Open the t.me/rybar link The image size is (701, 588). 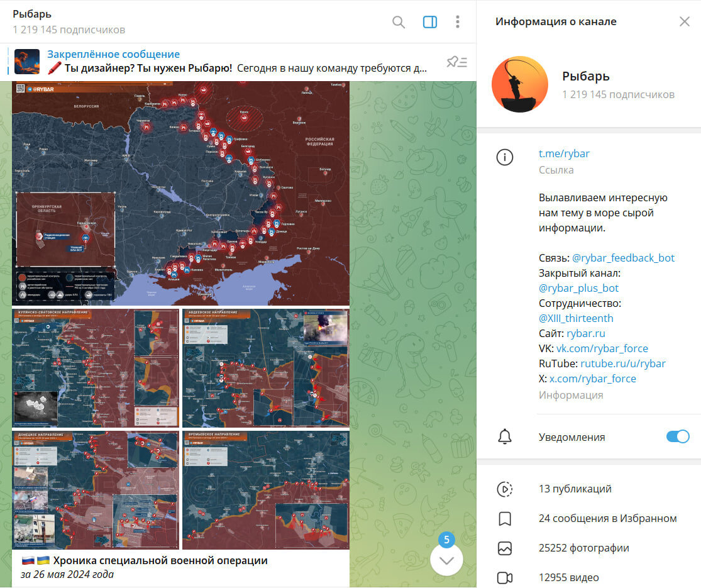pos(564,153)
